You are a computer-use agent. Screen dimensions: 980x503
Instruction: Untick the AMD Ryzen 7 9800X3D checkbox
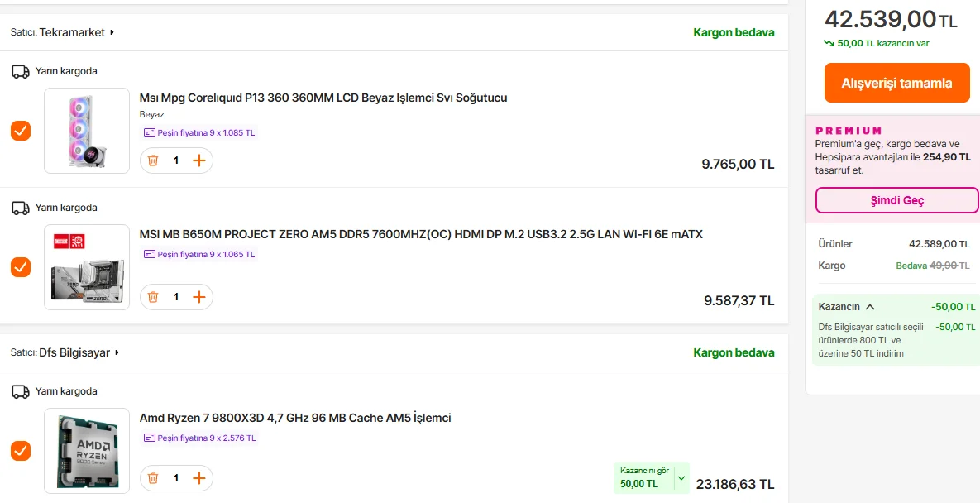tap(21, 451)
